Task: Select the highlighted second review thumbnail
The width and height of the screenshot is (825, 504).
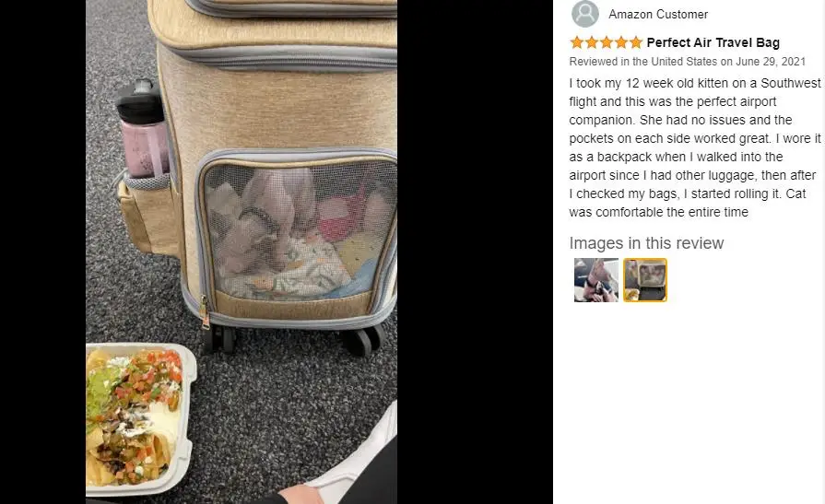Action: click(645, 280)
